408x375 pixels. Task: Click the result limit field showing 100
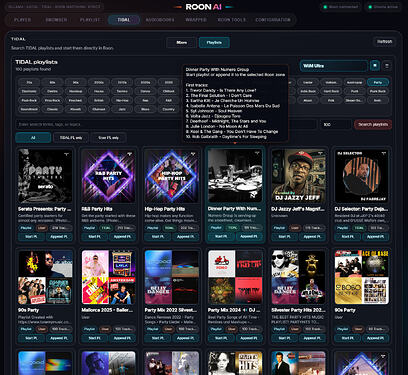335,124
